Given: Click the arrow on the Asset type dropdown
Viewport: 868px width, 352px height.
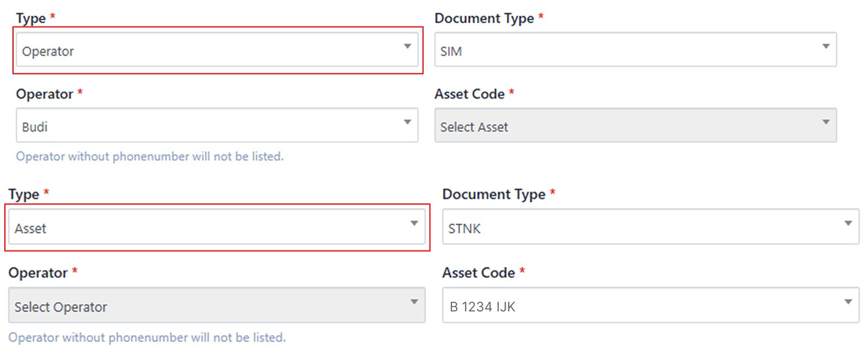Looking at the screenshot, I should (x=414, y=223).
